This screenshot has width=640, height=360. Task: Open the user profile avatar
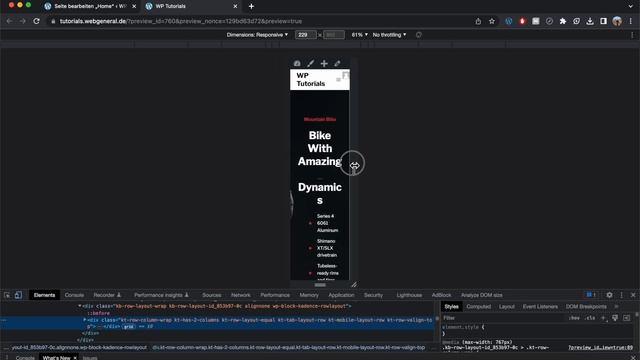617,21
